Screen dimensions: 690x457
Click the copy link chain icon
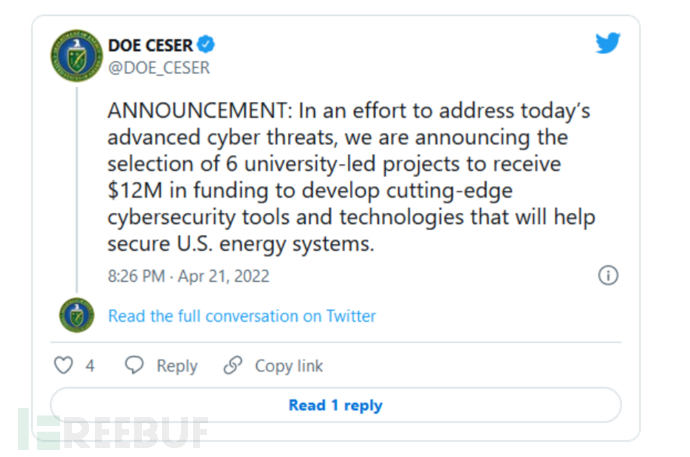(233, 366)
